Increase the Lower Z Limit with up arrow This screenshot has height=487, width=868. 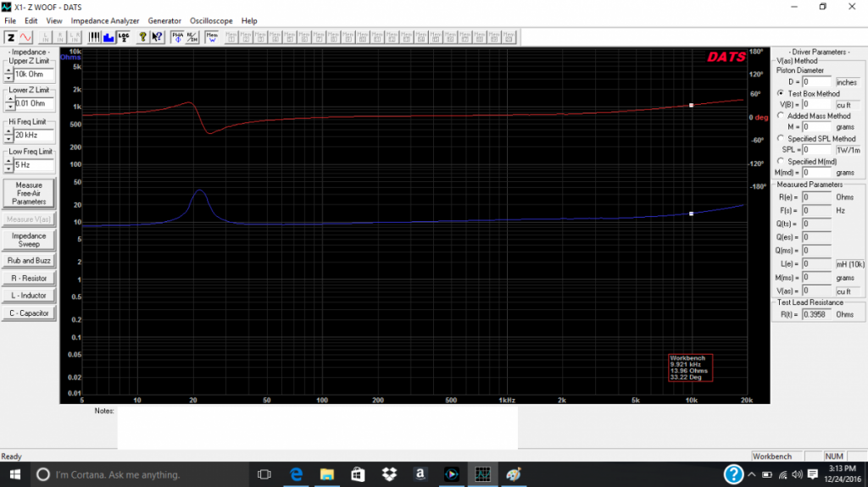click(x=10, y=100)
